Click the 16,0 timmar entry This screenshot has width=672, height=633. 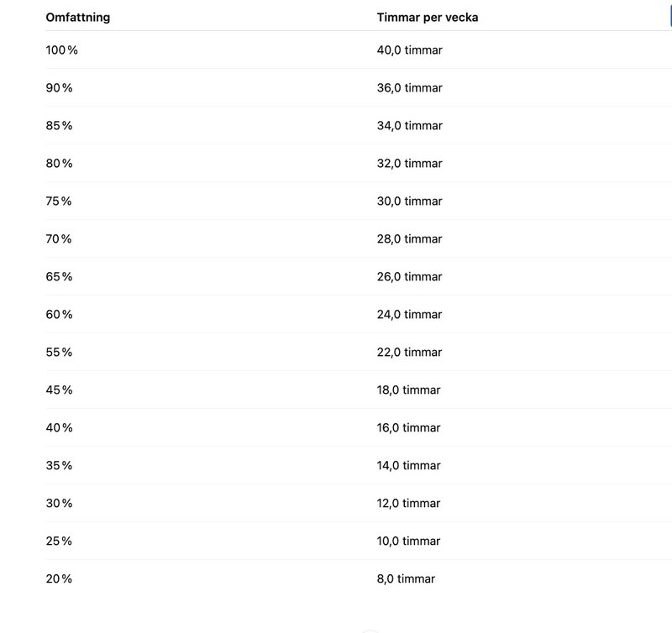(408, 427)
